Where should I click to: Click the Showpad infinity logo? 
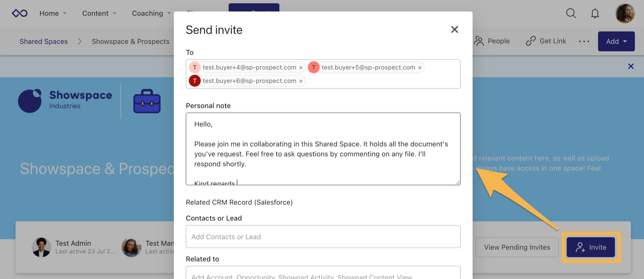click(20, 13)
